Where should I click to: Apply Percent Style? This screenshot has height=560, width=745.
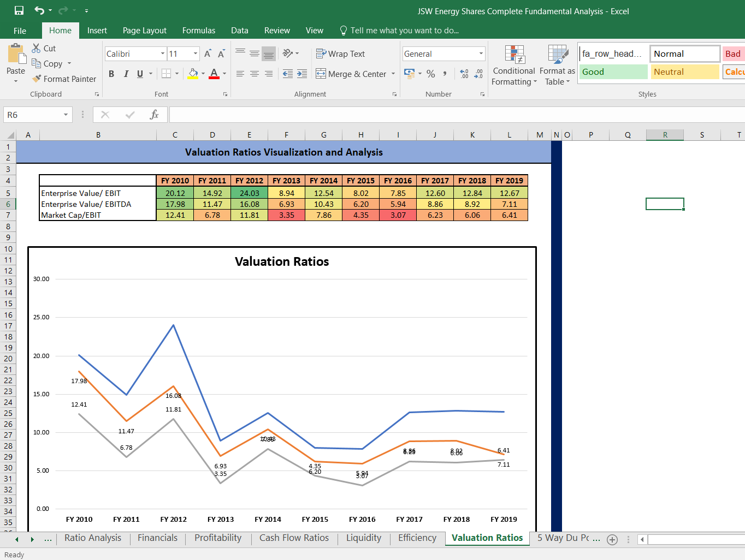coord(431,74)
